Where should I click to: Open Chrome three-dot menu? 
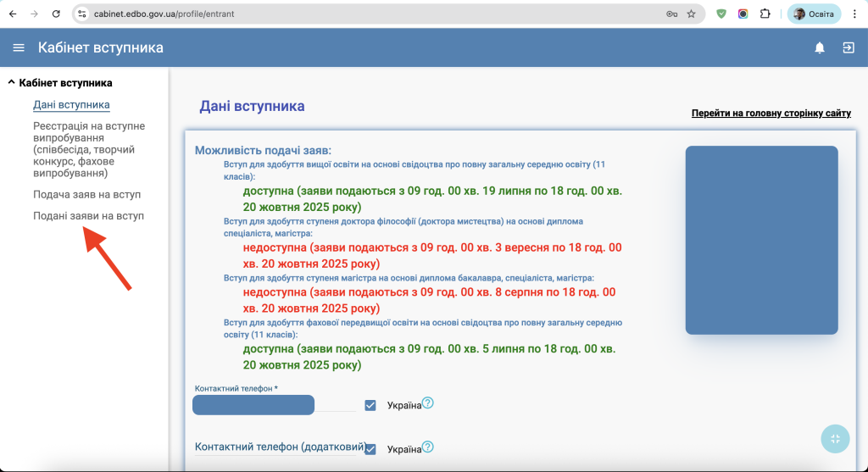click(854, 14)
